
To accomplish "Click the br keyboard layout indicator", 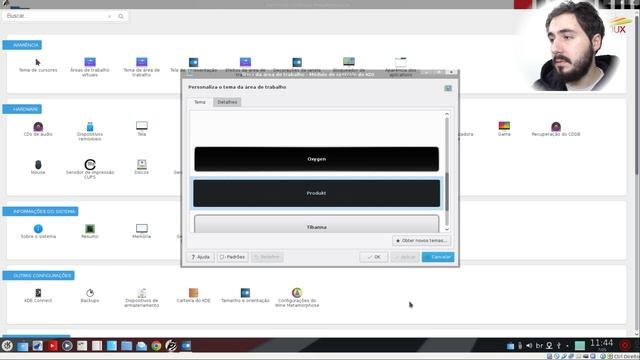I will [539, 346].
